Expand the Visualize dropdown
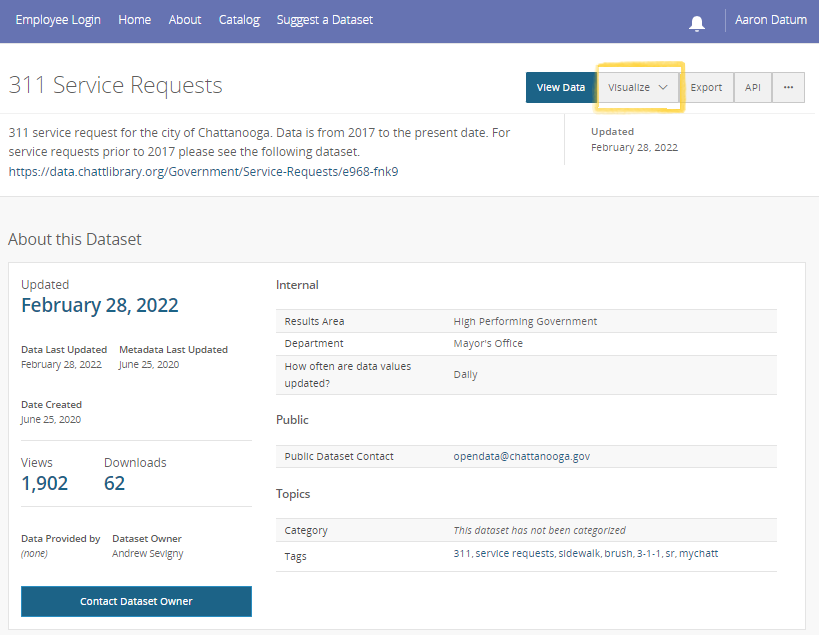Image resolution: width=819 pixels, height=635 pixels. (638, 87)
